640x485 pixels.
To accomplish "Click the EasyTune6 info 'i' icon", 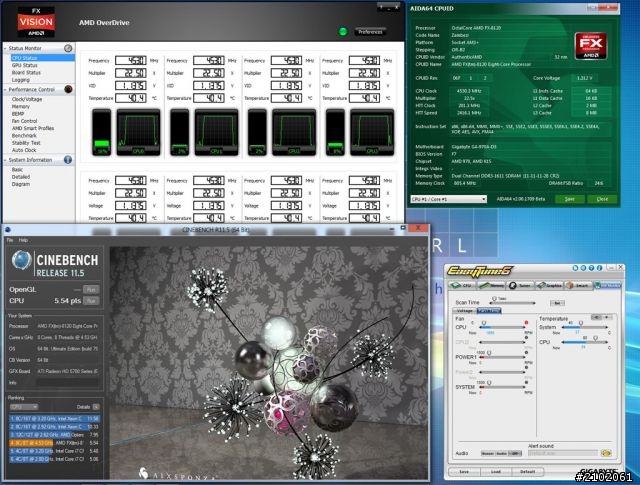I will tap(600, 268).
